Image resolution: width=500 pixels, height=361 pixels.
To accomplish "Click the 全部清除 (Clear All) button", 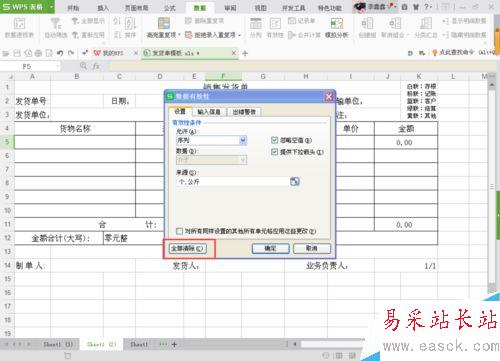I will [188, 248].
